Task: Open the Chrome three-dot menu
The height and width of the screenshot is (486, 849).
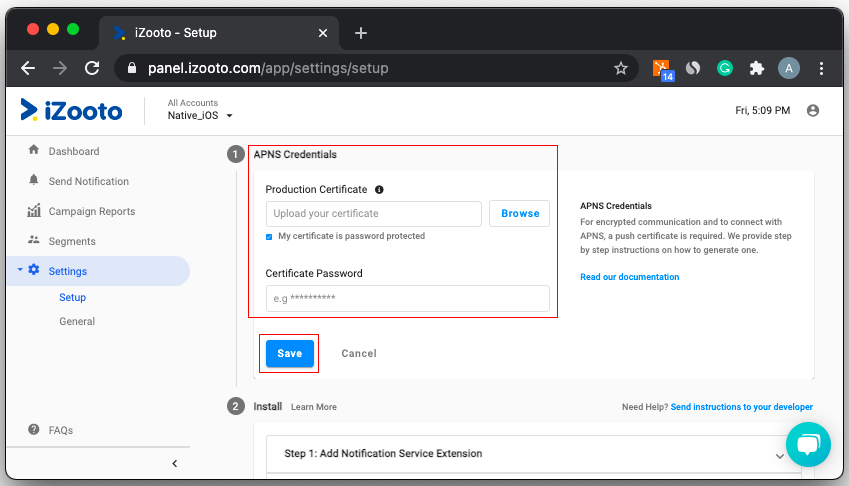Action: click(821, 68)
